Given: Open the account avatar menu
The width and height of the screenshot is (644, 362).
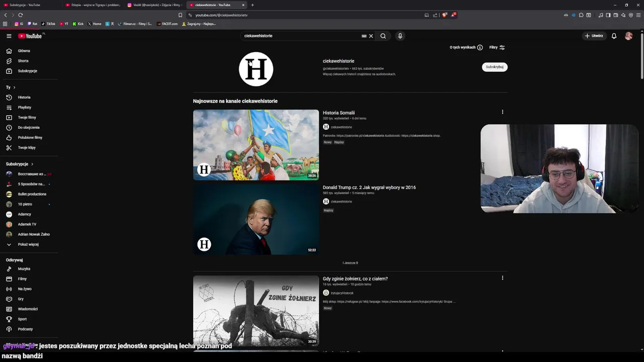Looking at the screenshot, I should pyautogui.click(x=628, y=36).
